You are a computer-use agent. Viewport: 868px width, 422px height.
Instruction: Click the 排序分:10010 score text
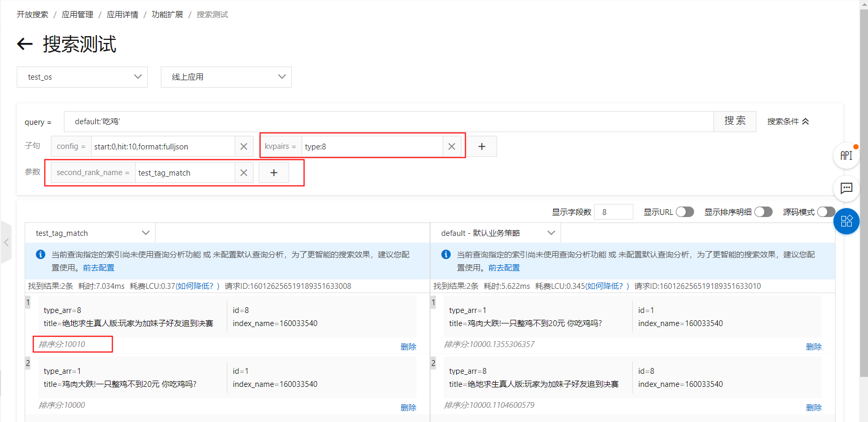pos(62,344)
